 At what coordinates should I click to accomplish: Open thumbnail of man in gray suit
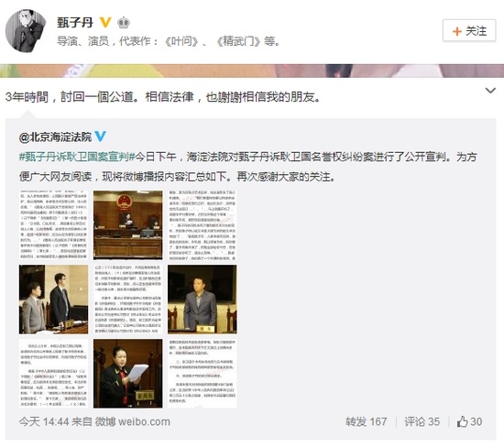[x=203, y=300]
